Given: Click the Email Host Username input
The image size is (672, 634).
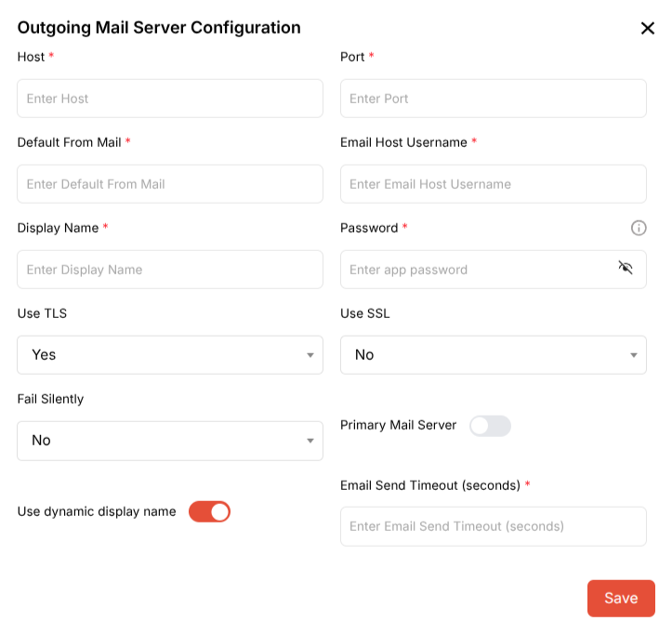Looking at the screenshot, I should point(494,184).
